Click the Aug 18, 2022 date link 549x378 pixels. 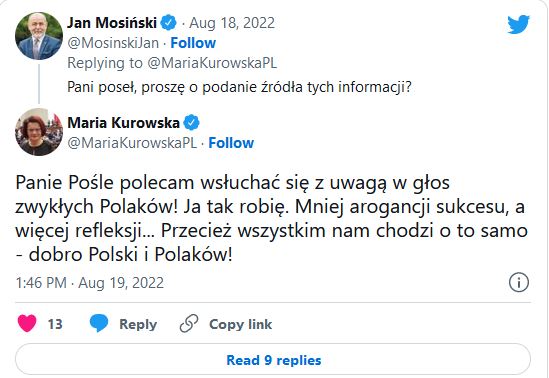point(232,23)
